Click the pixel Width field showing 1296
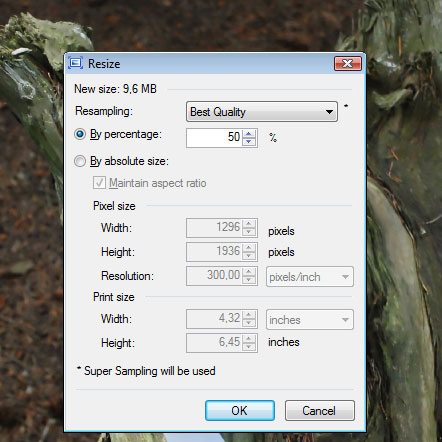This screenshot has width=442, height=442. tap(215, 228)
